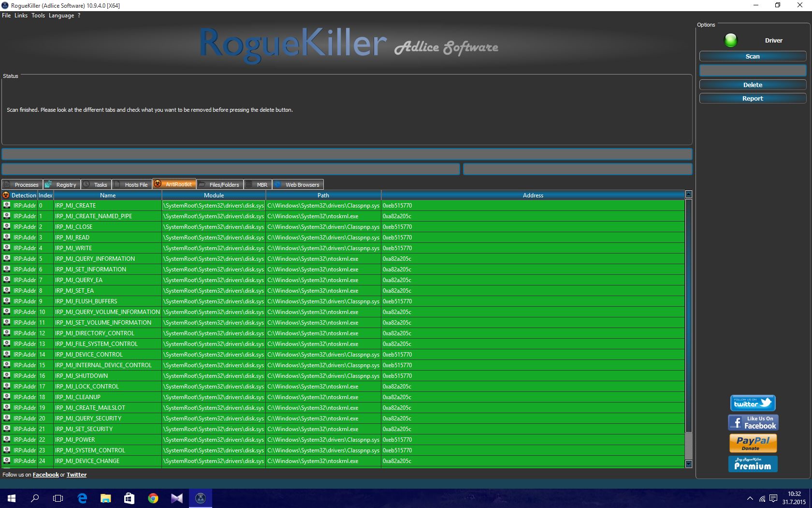The height and width of the screenshot is (508, 812).
Task: Select the IRP_MJ_INTERNAL_DEVICE_CONTROL name cell
Action: point(107,365)
